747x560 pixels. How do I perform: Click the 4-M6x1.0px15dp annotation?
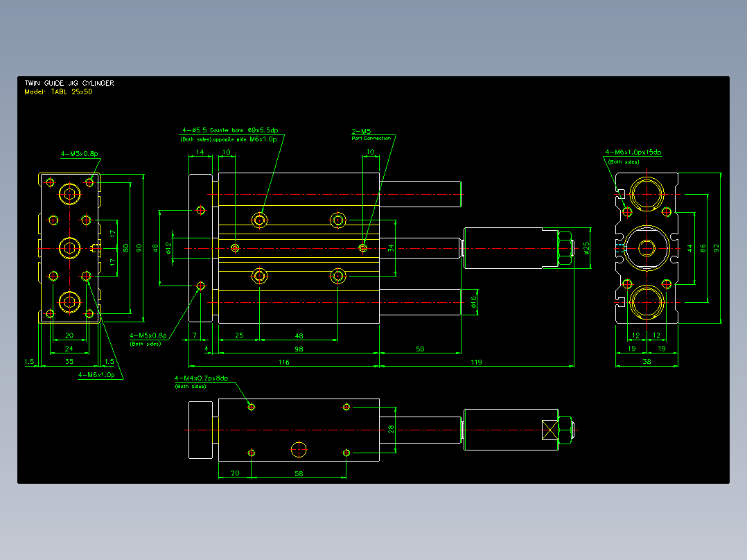click(633, 152)
